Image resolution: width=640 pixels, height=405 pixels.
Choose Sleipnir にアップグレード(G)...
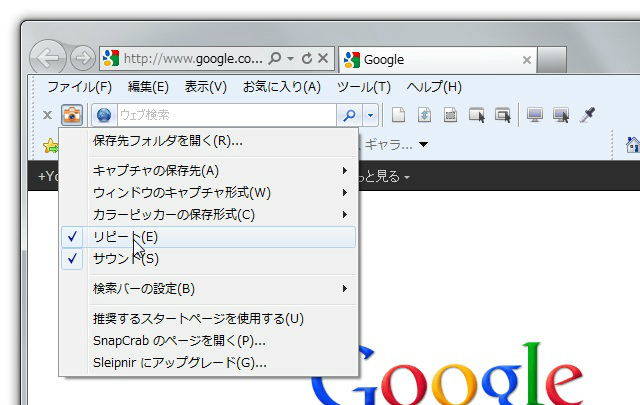(x=209, y=363)
